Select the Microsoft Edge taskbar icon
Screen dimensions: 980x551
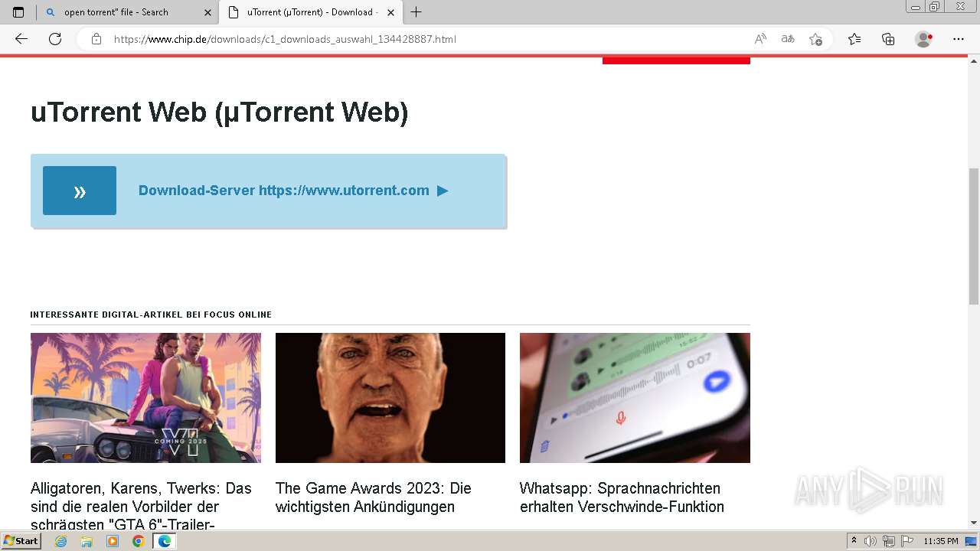[165, 541]
